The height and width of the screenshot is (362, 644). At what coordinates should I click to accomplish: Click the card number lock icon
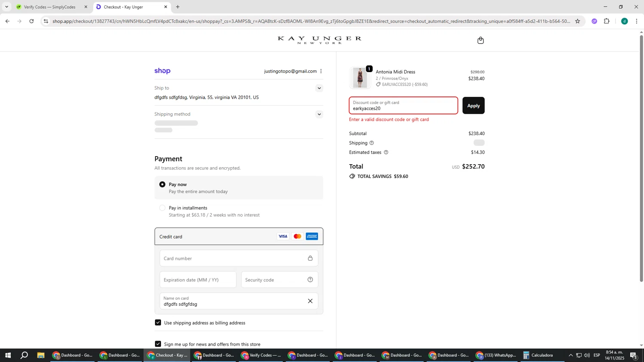[x=310, y=258]
